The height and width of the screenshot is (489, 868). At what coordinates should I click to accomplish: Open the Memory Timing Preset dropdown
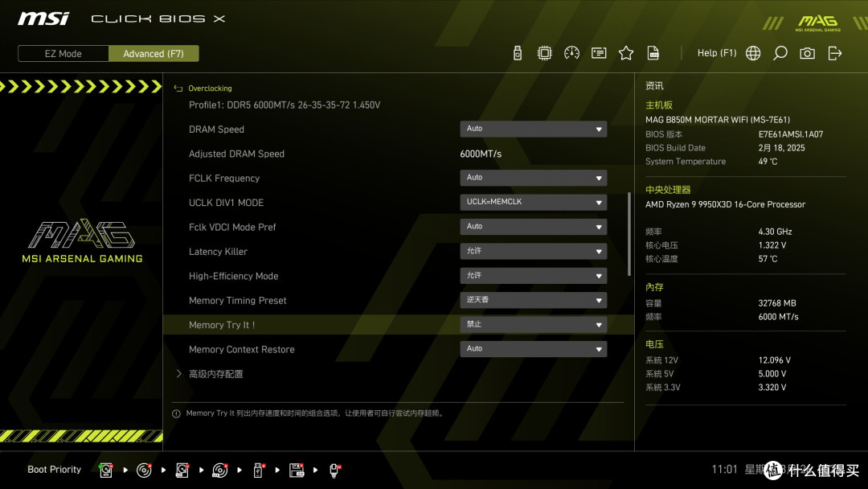tap(533, 300)
